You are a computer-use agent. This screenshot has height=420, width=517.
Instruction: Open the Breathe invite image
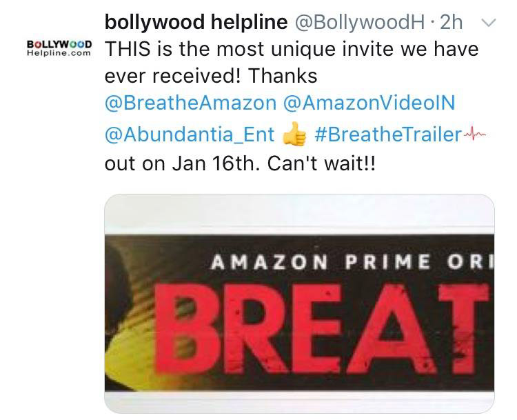coord(299,303)
